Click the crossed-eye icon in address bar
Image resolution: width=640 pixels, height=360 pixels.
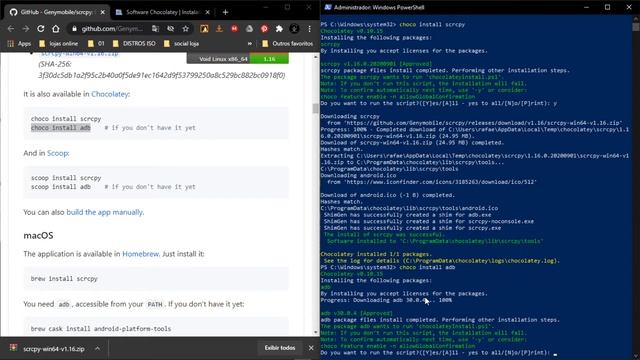pyautogui.click(x=171, y=29)
